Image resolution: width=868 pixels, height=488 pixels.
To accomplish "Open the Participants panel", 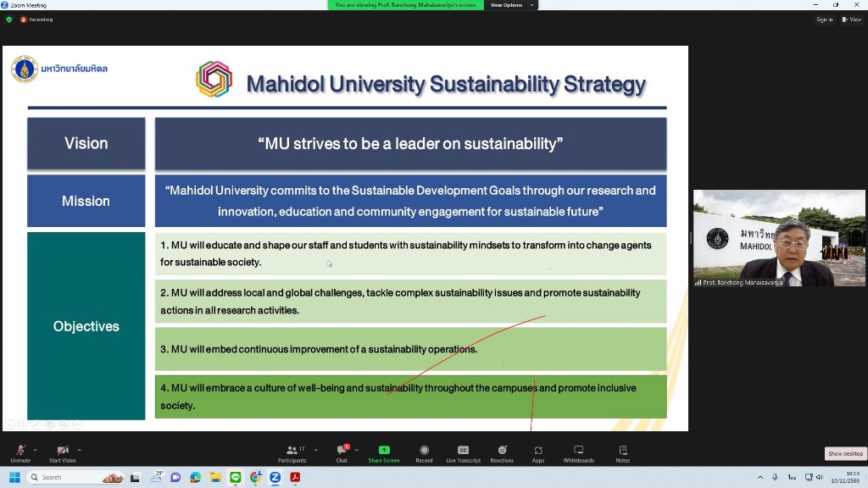I will point(292,453).
